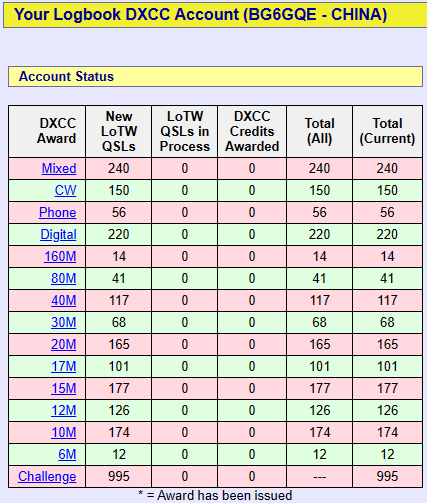Open the 80M award link

64,278
